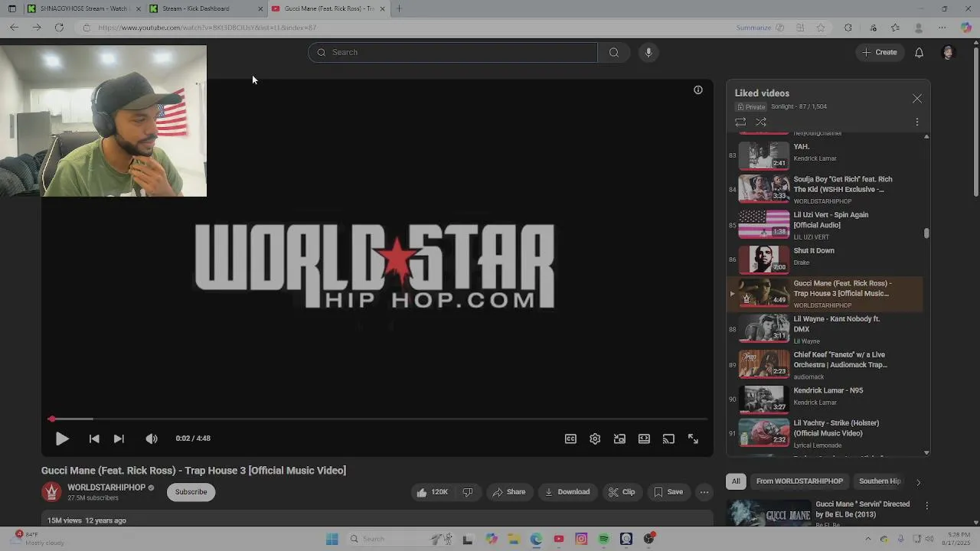Create a clip of the video
Screen dimensions: 980x551
622,492
